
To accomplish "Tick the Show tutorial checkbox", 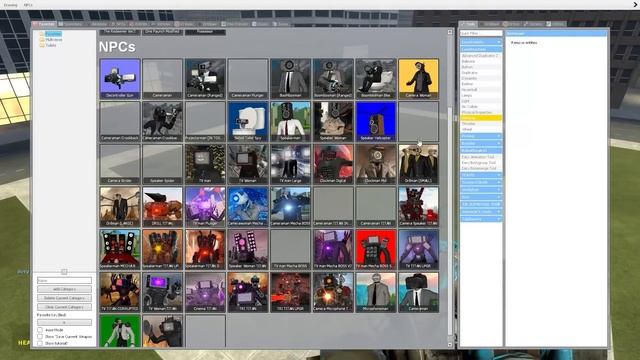I will click(40, 343).
